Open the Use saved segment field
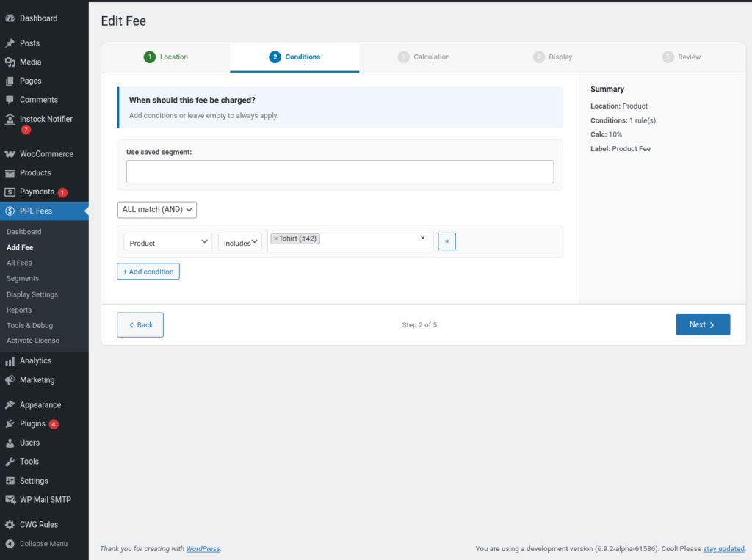Screen dimensions: 752x560 (x=340, y=172)
